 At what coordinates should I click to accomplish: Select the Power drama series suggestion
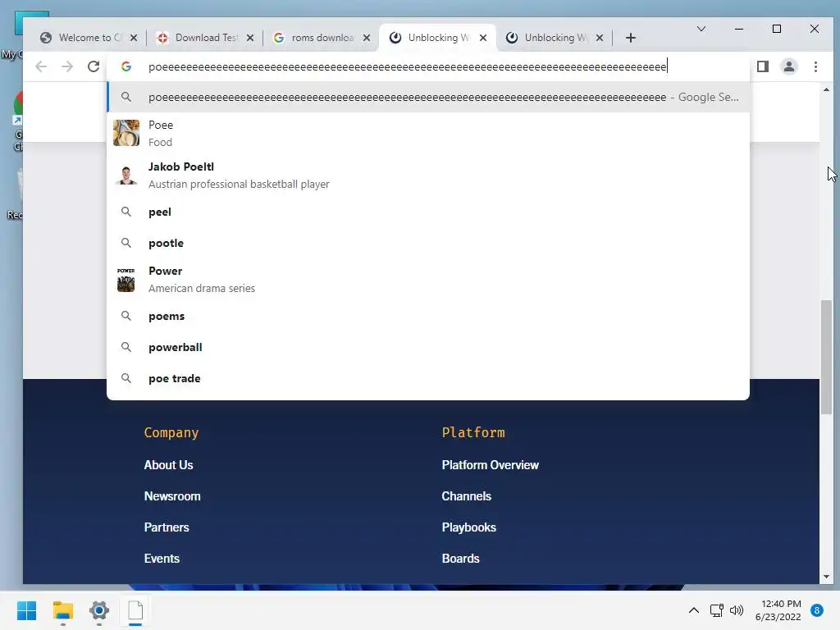(428, 279)
